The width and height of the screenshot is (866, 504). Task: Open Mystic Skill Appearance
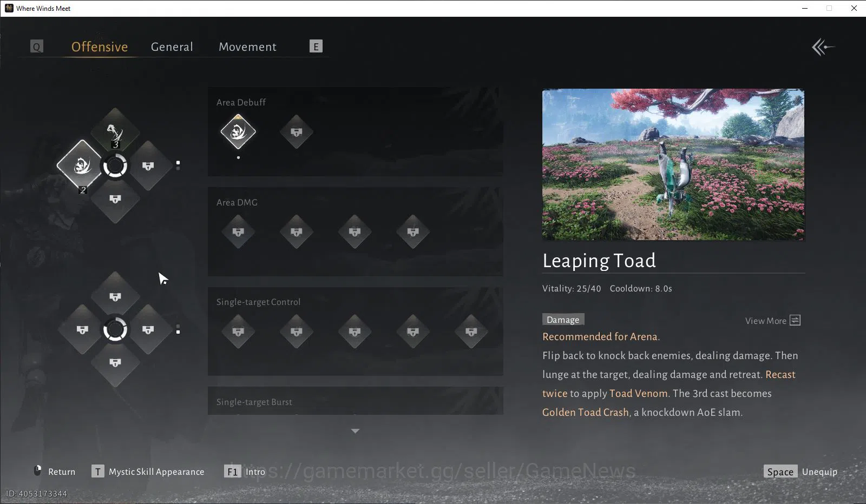coord(148,472)
